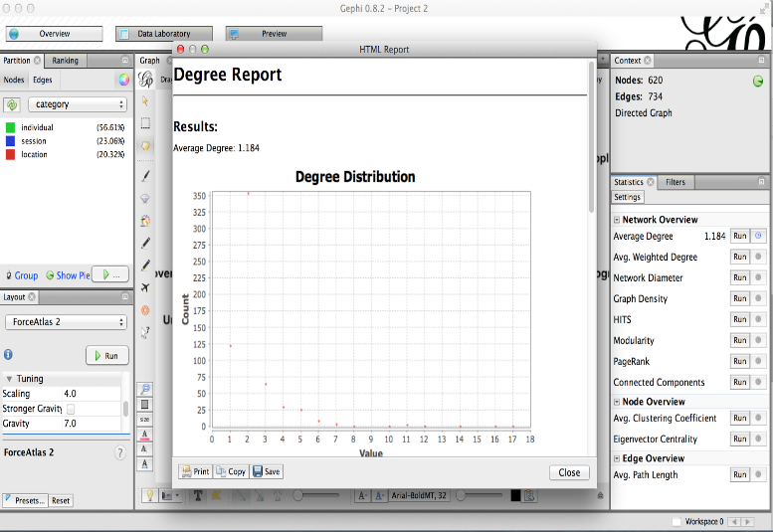This screenshot has height=532, width=773.
Task: Open the ForceAtlas 2 layout dropdown
Action: 66,322
